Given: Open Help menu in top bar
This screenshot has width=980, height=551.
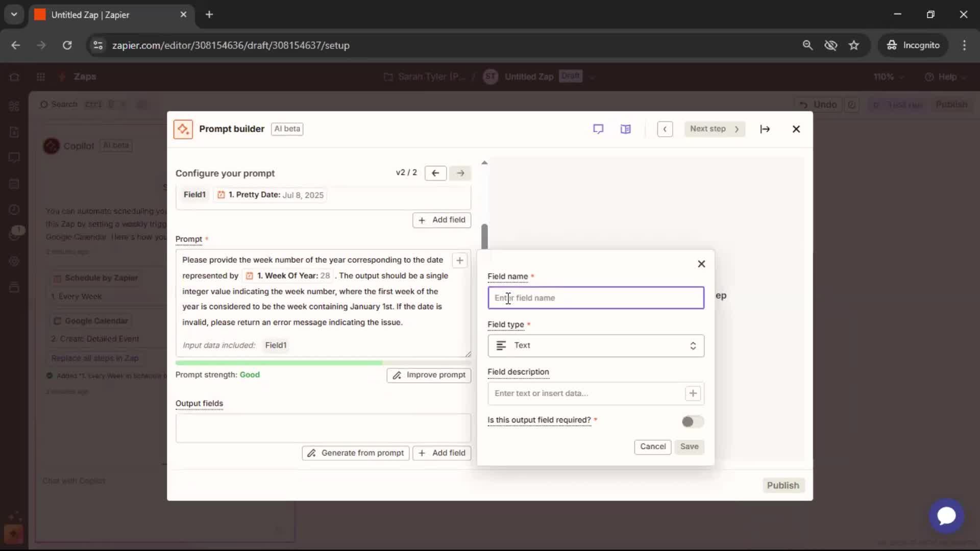Looking at the screenshot, I should tap(946, 77).
